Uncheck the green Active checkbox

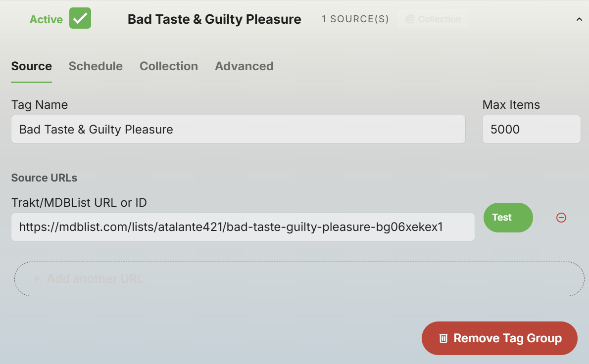tap(80, 19)
